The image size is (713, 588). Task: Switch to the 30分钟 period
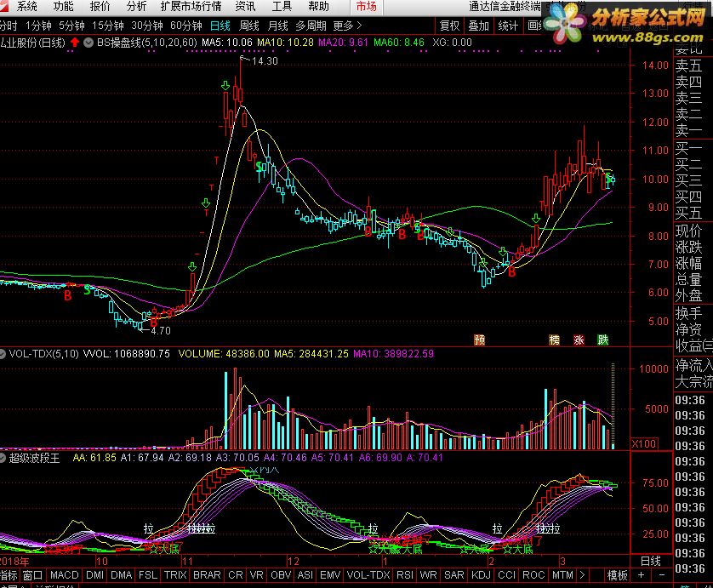pyautogui.click(x=147, y=26)
